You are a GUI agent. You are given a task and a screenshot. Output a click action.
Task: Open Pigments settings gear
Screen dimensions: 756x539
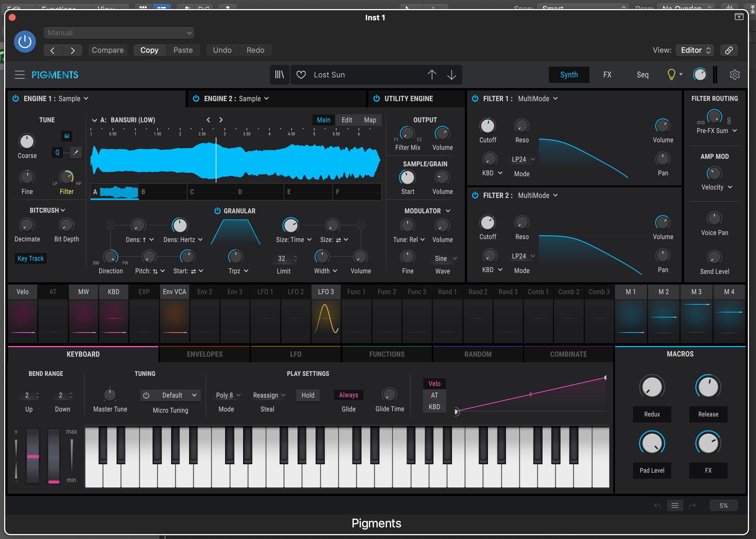coord(735,75)
